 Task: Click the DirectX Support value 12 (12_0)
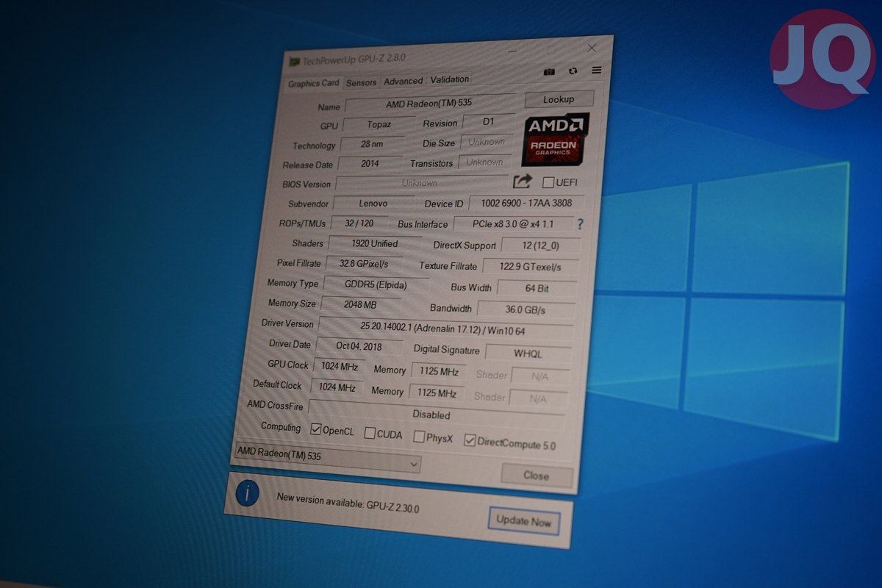click(540, 245)
